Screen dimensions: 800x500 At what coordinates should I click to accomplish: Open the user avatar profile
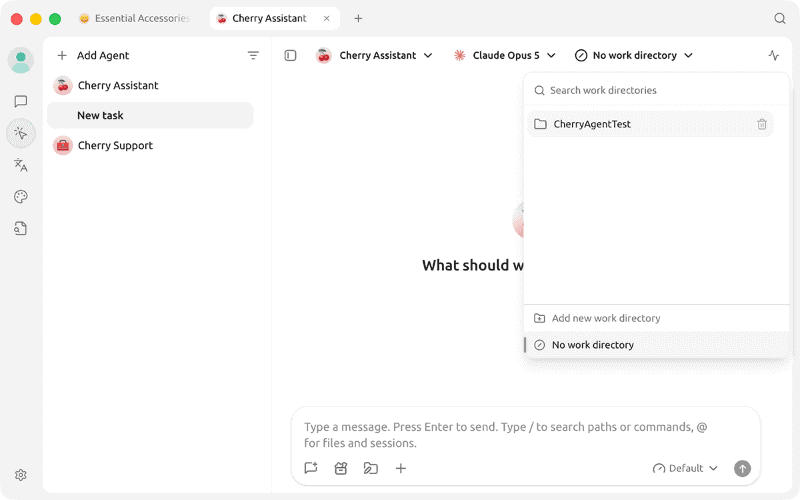(x=21, y=60)
